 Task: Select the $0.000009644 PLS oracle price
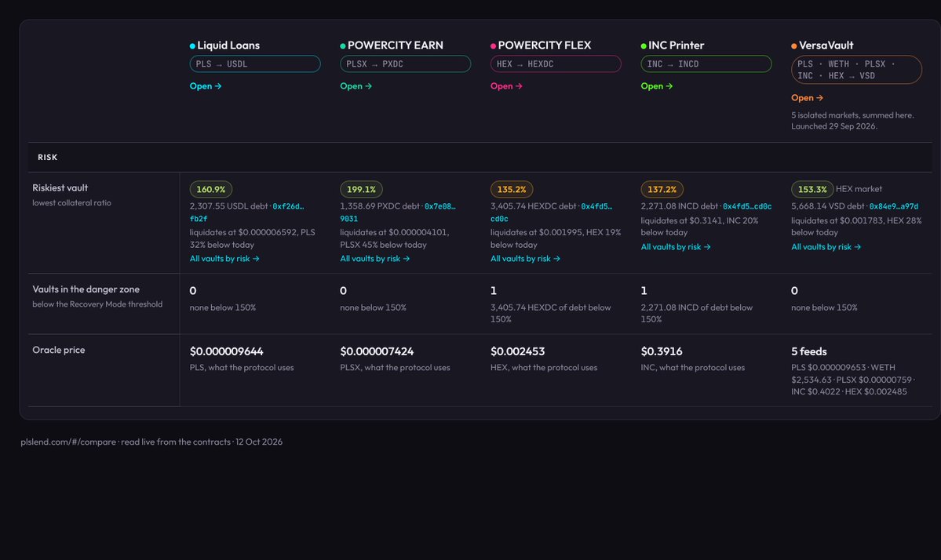(x=226, y=351)
